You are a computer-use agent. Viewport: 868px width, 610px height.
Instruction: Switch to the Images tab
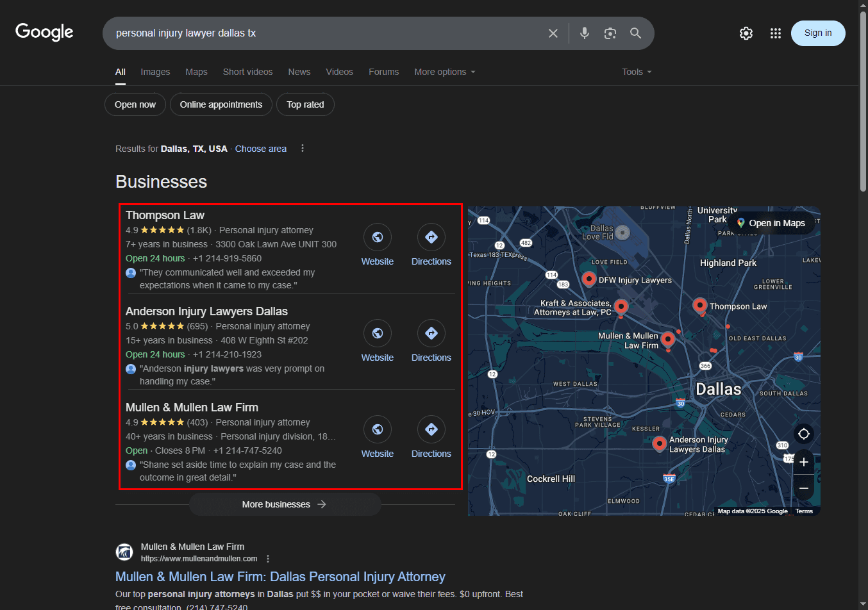[155, 72]
